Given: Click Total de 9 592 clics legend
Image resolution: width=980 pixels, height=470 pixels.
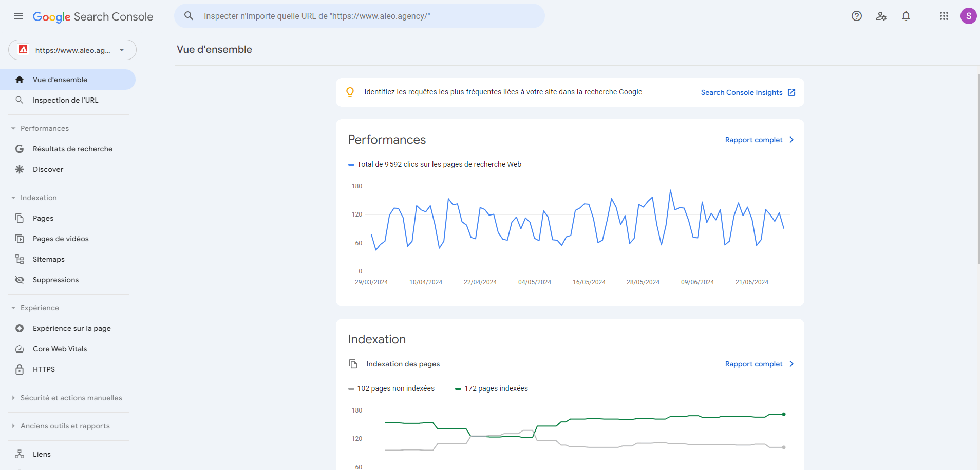Looking at the screenshot, I should 435,164.
